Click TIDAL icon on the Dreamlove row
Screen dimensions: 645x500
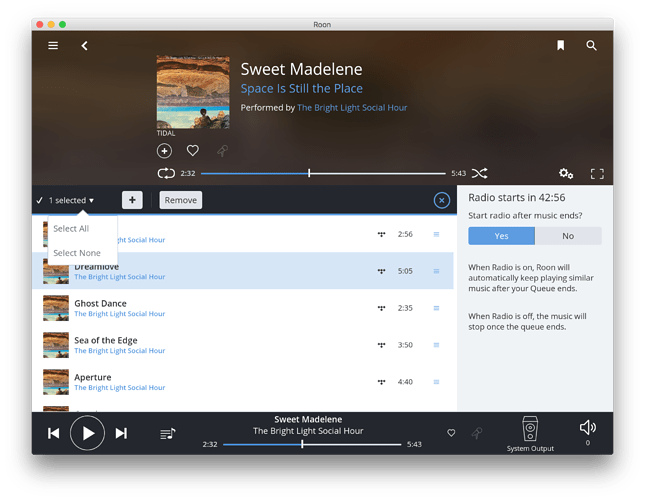click(381, 271)
